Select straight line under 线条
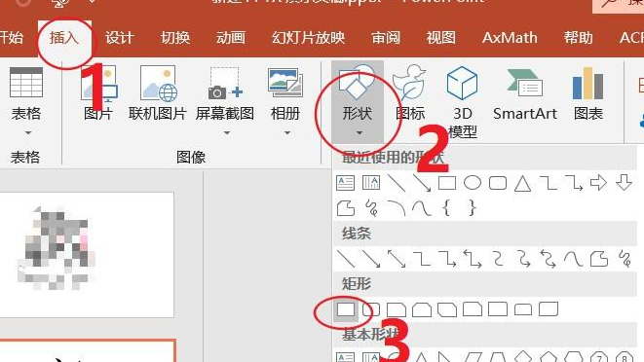Viewport: 644px width, 362px height. click(346, 259)
